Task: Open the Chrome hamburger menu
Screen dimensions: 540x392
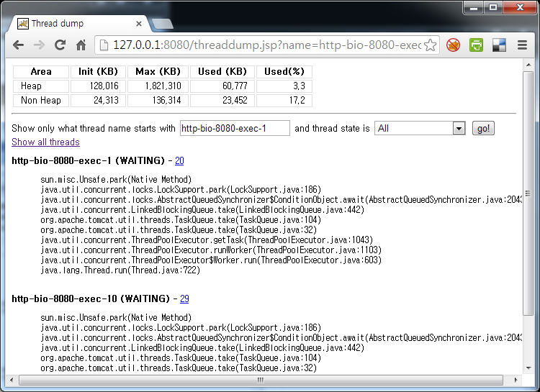Action: [x=522, y=45]
